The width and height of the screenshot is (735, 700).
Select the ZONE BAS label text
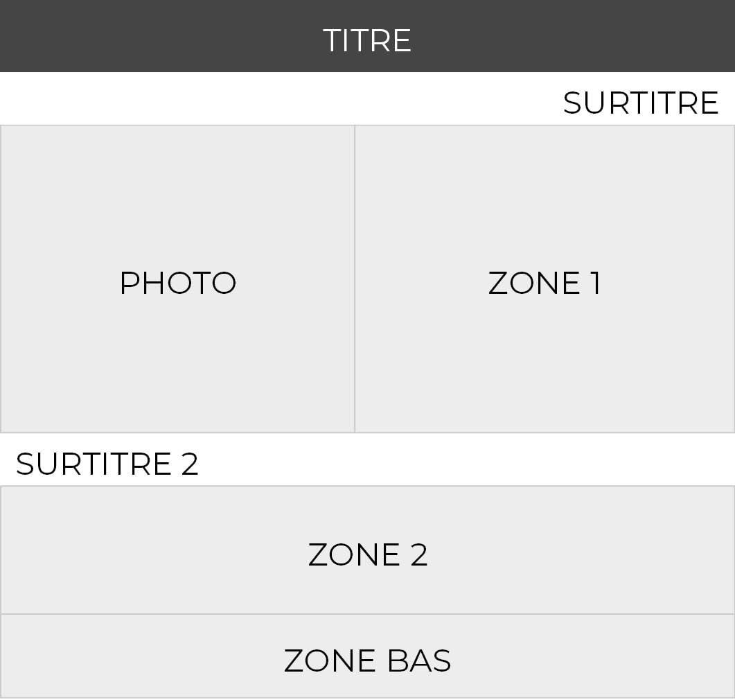coord(367,660)
